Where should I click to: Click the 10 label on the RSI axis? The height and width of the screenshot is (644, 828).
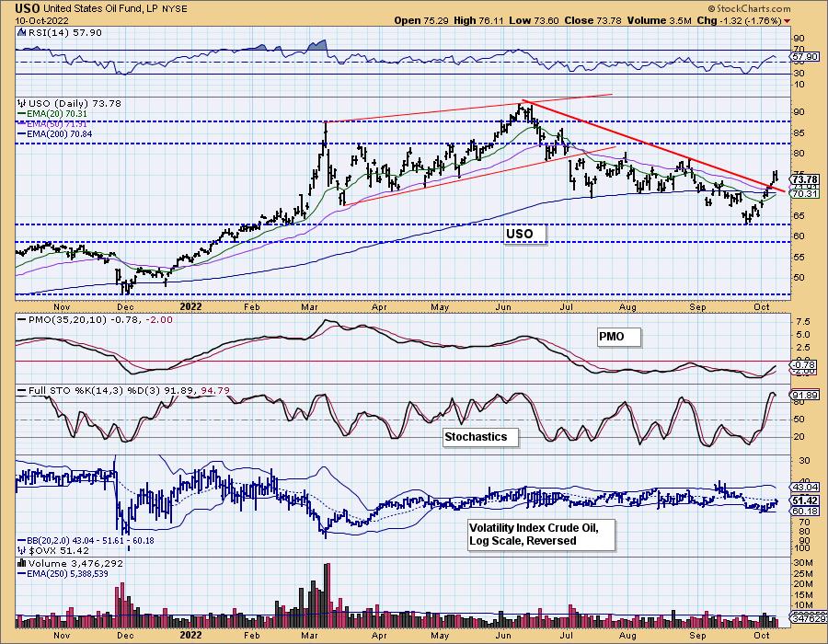point(799,85)
